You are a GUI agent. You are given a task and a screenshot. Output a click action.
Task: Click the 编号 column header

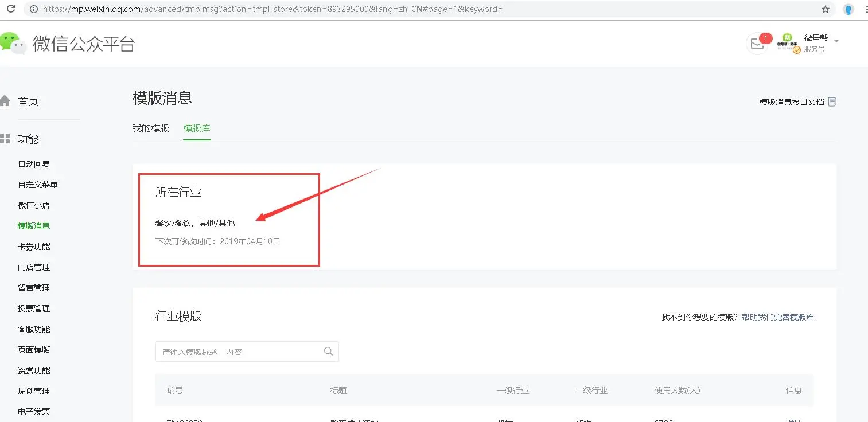click(175, 390)
